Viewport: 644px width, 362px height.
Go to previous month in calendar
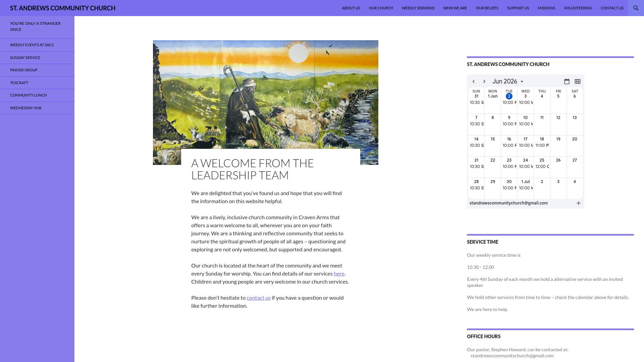(474, 81)
